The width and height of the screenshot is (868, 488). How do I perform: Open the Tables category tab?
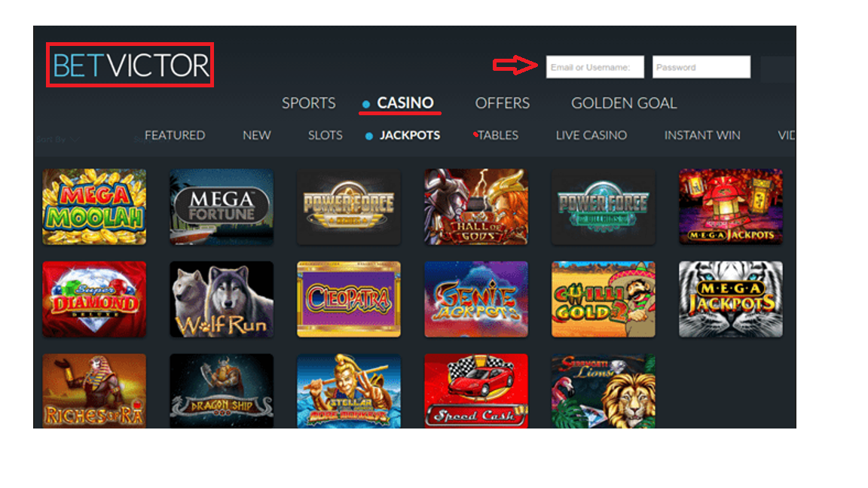497,135
